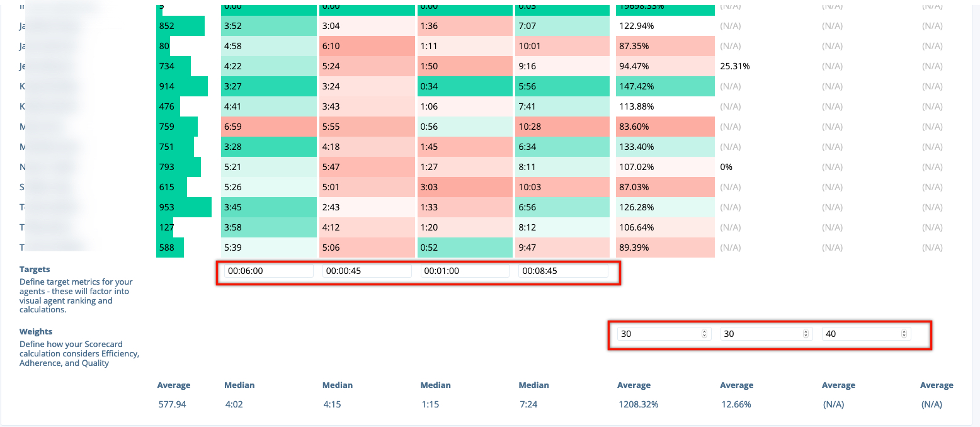This screenshot has width=980, height=427.
Task: Increment the Weights spinner showing 40
Action: (x=905, y=331)
